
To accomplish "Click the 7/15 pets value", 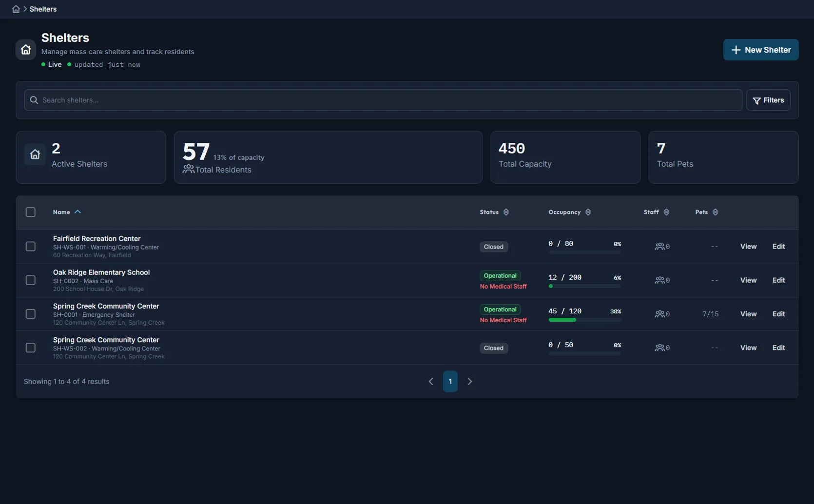I will (x=710, y=314).
